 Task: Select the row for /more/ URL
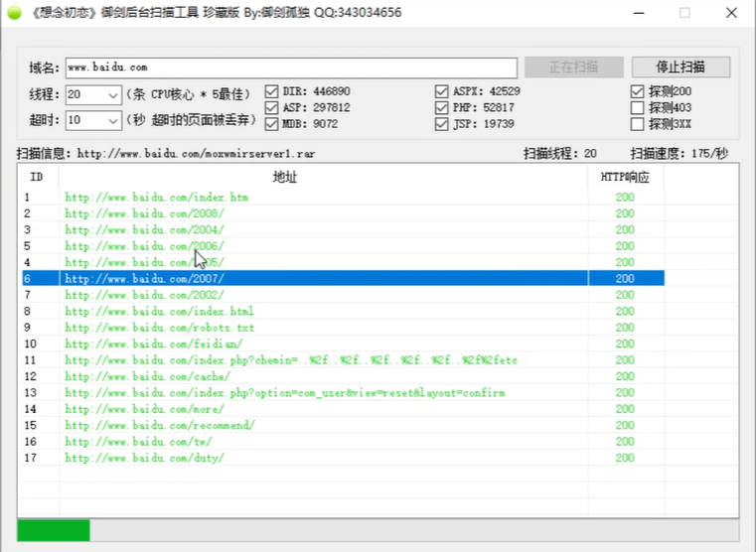click(344, 409)
